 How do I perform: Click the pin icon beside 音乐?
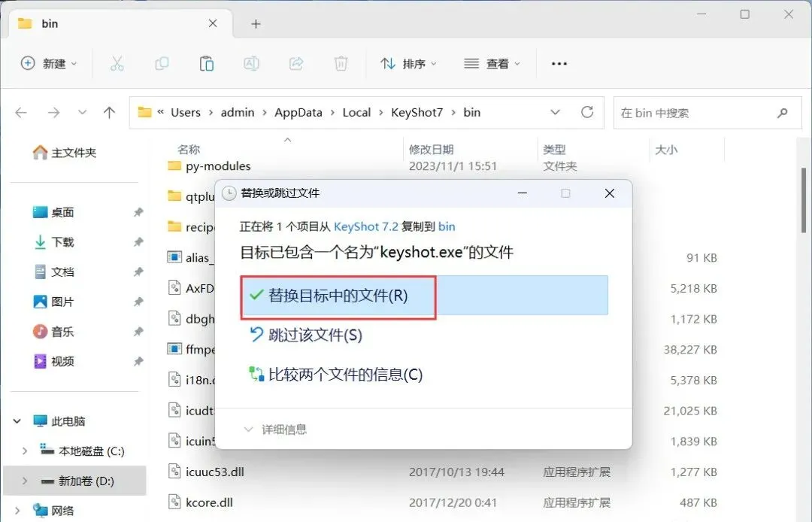(x=138, y=332)
